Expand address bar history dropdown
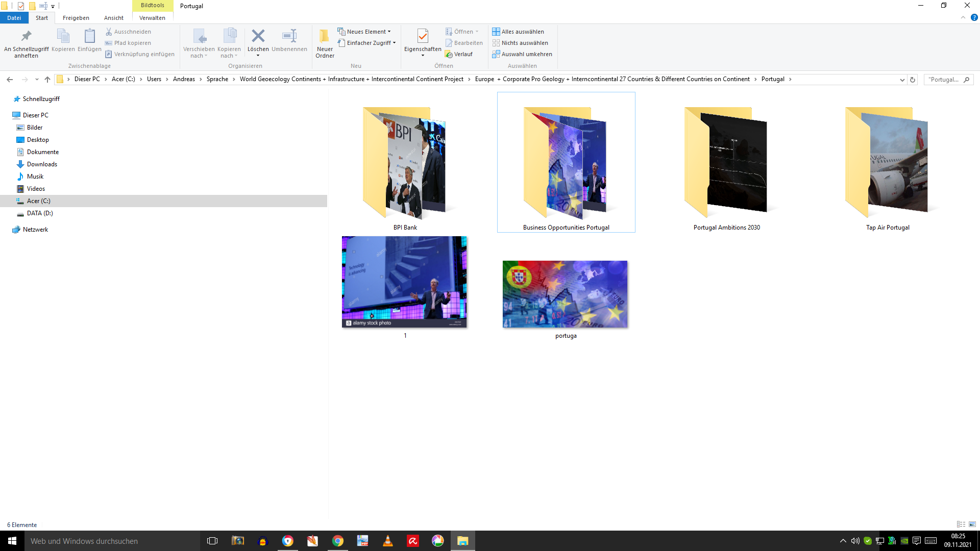 902,80
